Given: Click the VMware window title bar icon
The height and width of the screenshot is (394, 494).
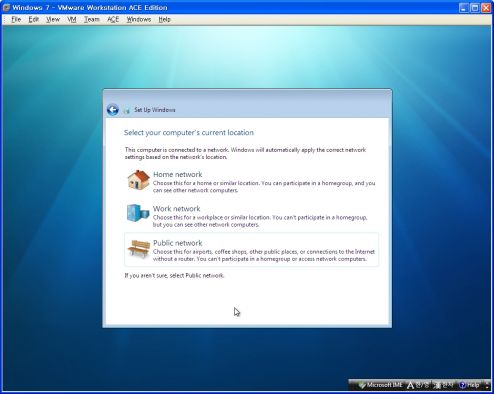Looking at the screenshot, I should (6, 7).
